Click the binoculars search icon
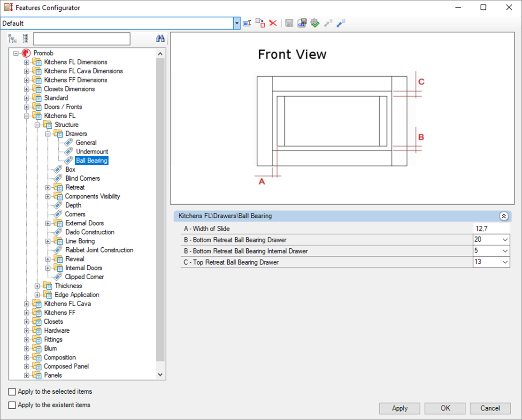Image resolution: width=522 pixels, height=420 pixels. pyautogui.click(x=160, y=39)
